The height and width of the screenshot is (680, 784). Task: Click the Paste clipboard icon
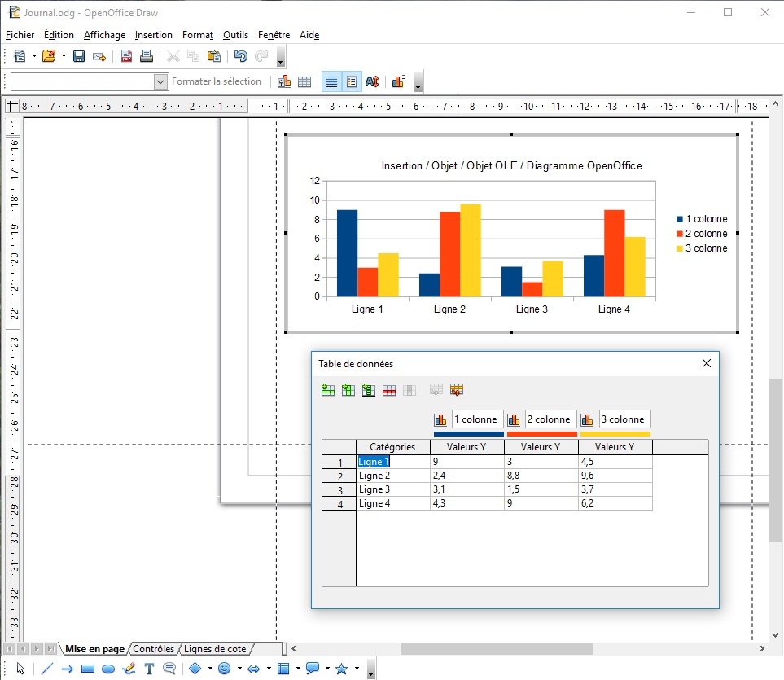(x=214, y=56)
